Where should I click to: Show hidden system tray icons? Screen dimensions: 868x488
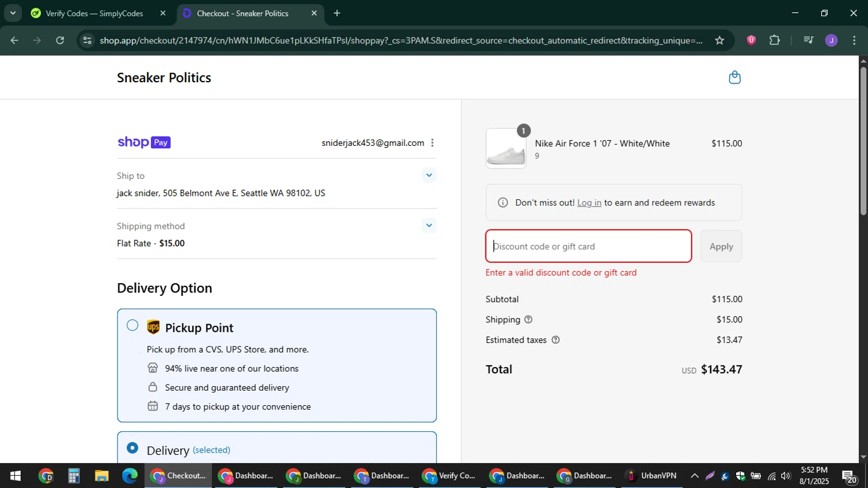[x=694, y=476]
